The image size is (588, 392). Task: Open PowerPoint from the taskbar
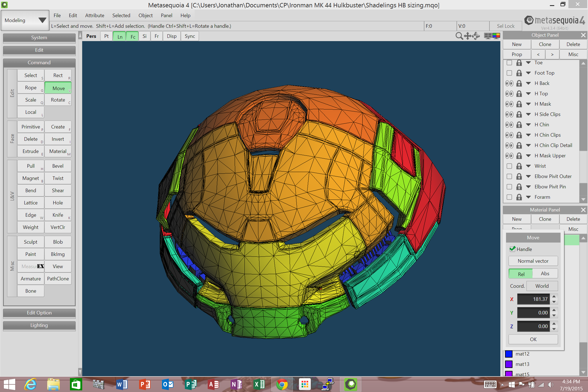click(145, 384)
